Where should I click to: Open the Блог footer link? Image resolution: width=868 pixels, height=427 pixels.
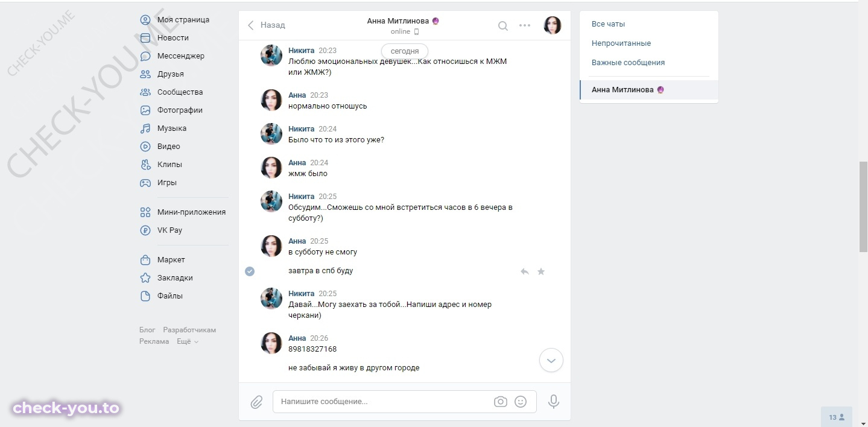(147, 330)
